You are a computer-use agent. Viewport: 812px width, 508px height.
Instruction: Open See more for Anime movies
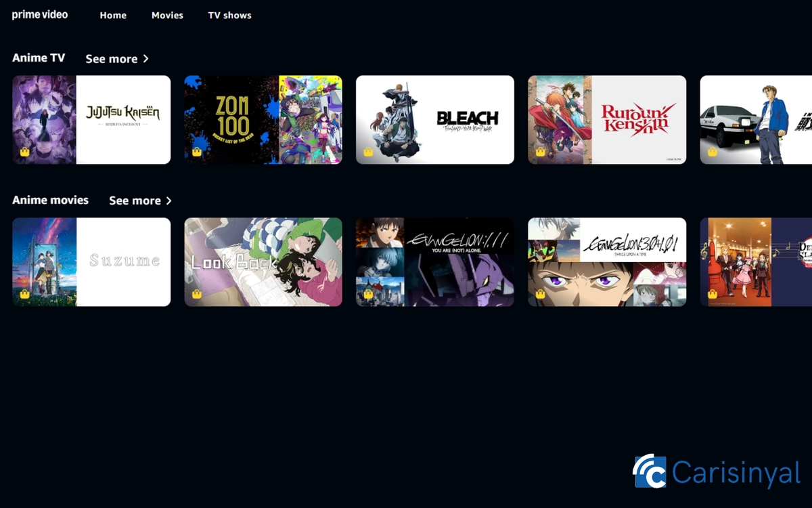(x=135, y=200)
